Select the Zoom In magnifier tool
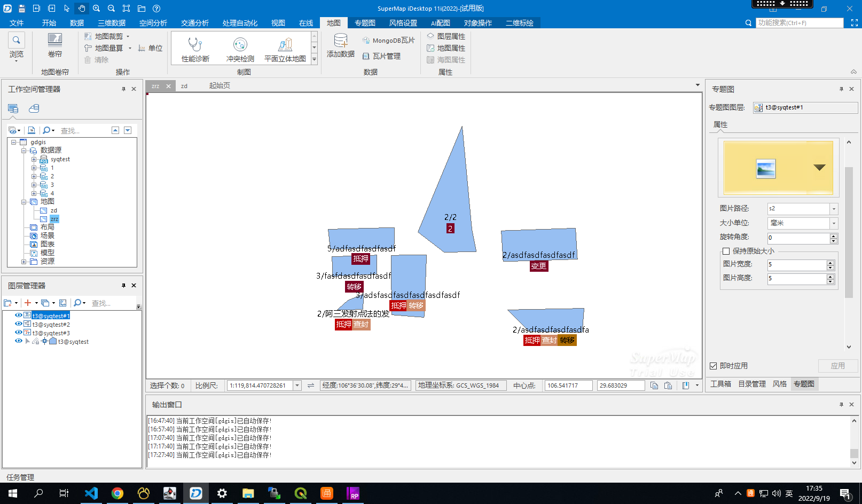Image resolution: width=862 pixels, height=504 pixels. [97, 9]
